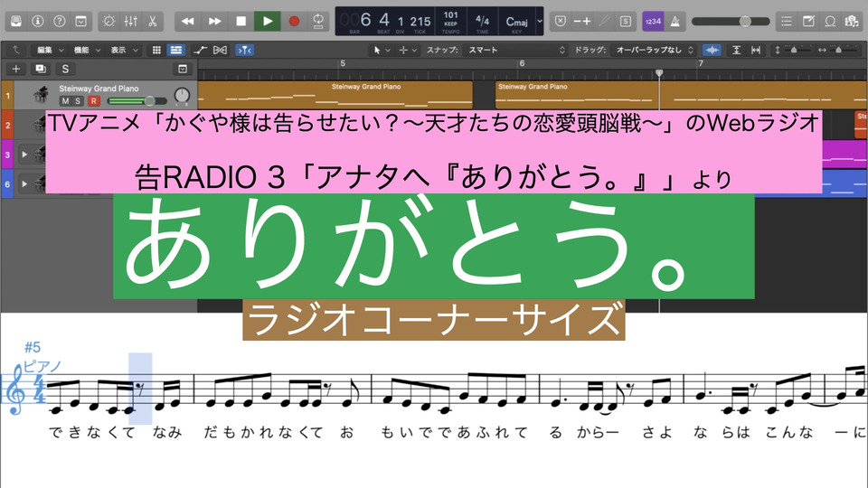
Task: Open the Editors scissors icon
Action: coord(152,21)
